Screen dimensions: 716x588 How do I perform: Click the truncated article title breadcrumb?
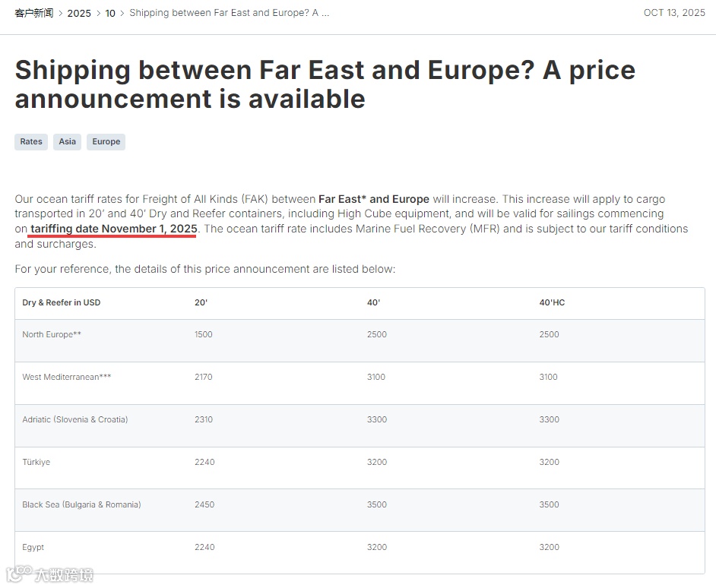(229, 13)
